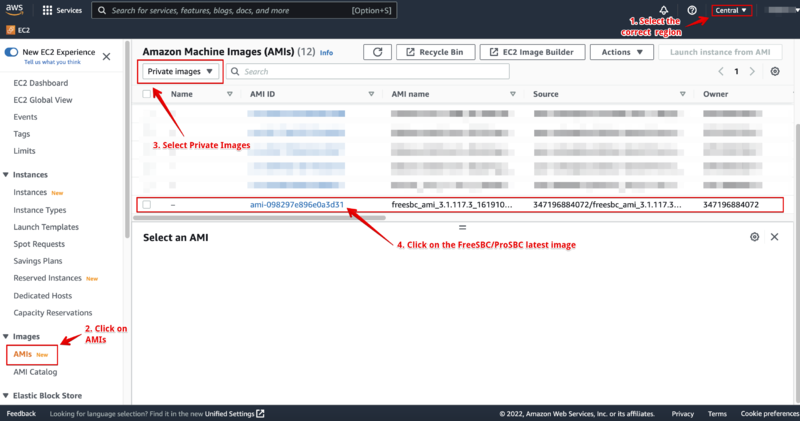This screenshot has height=421, width=800.
Task: Open Spot Requests
Action: [x=39, y=244]
